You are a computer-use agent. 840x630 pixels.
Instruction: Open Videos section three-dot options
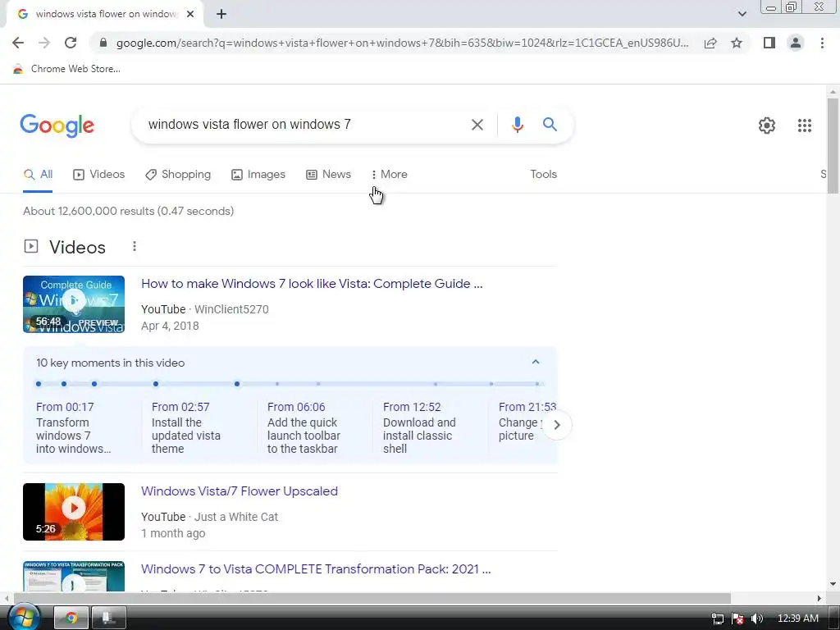pyautogui.click(x=135, y=246)
